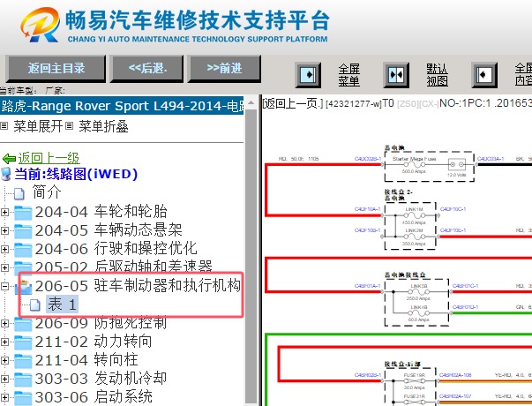Viewport: 532px width, 406px height.
Task: Open the 全屏菜单 link
Action: coord(348,75)
